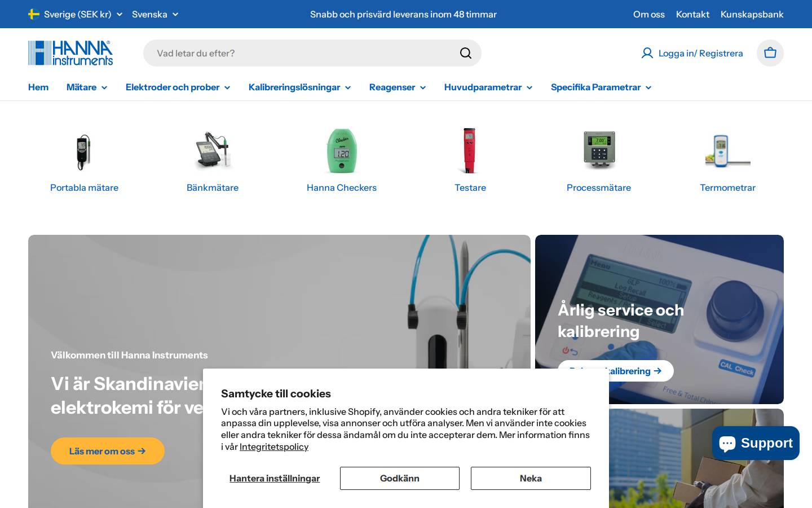
Task: Expand the Specifika Parametrar menu
Action: tap(601, 87)
